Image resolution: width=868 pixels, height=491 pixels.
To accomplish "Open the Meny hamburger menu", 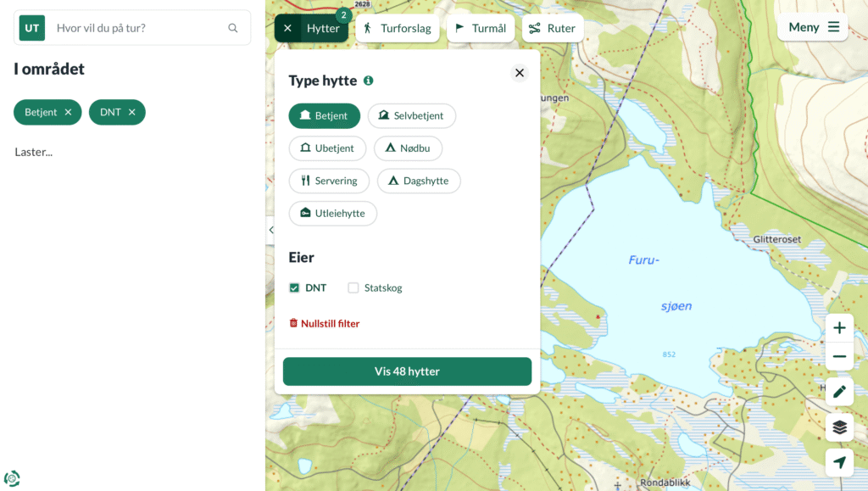I will coord(813,27).
